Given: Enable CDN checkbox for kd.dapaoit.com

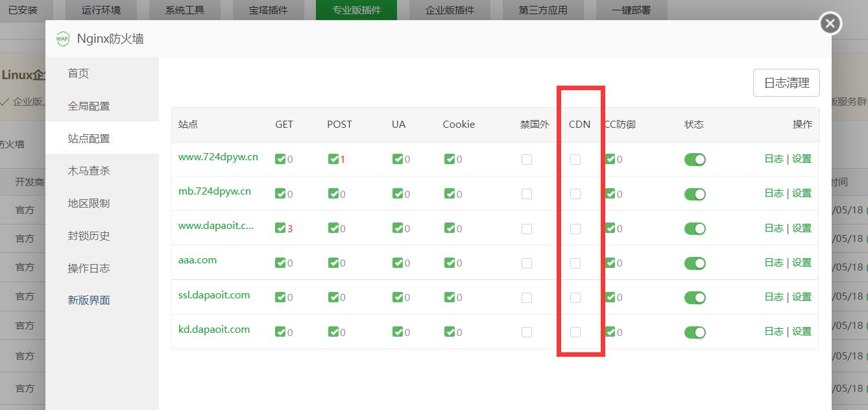Looking at the screenshot, I should [x=575, y=332].
